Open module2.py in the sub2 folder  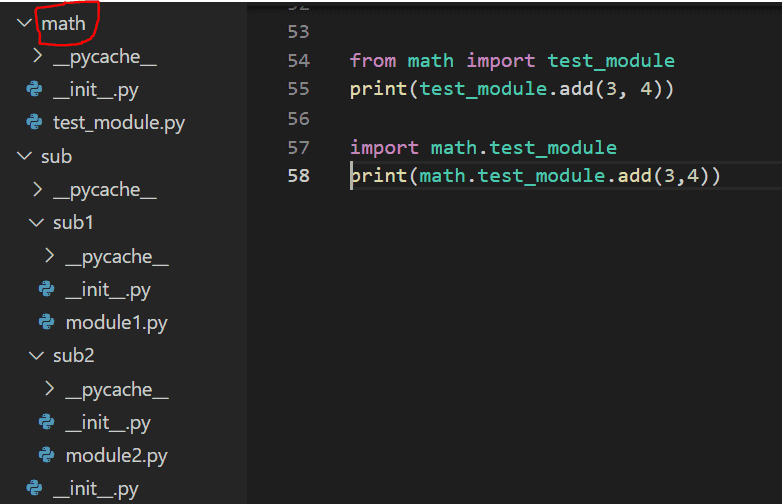116,456
